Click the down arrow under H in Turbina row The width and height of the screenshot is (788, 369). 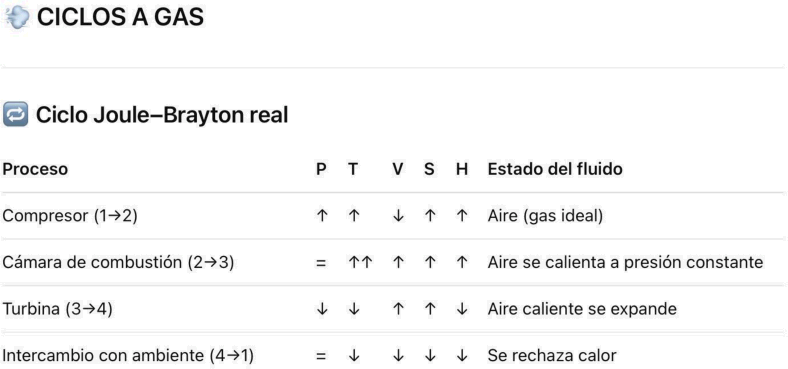point(461,309)
